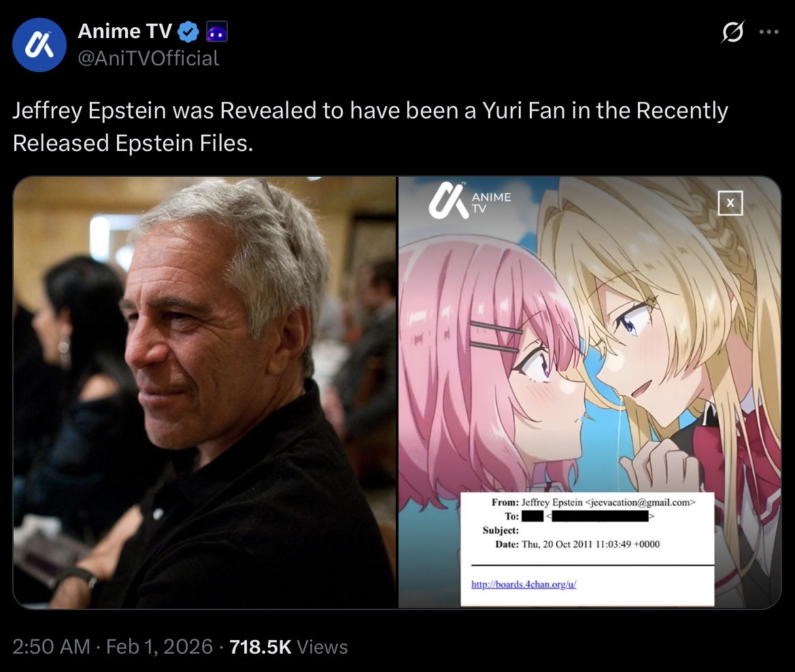The image size is (795, 672).
Task: Follow the boards.4chan.org/u/ hyperlink
Action: tap(524, 584)
